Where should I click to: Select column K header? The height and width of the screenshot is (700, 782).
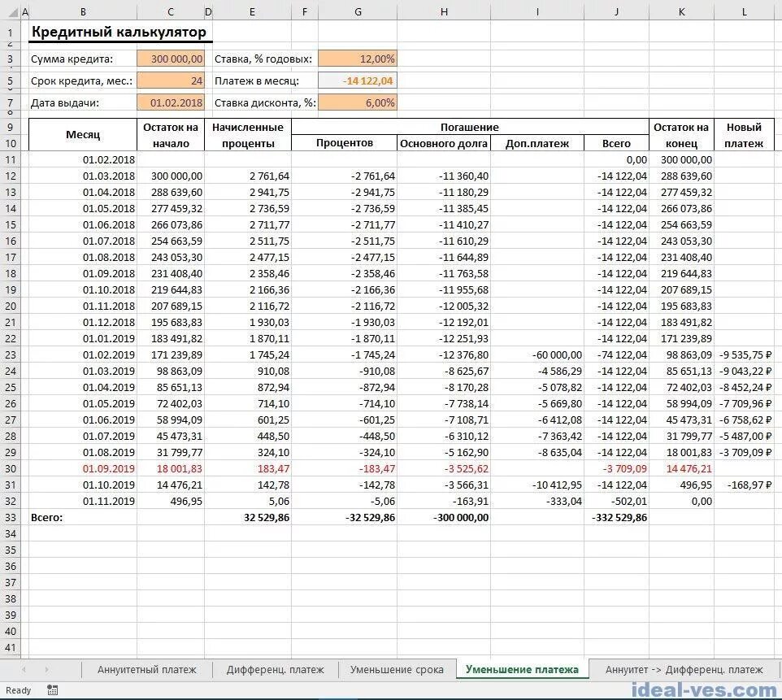(681, 12)
